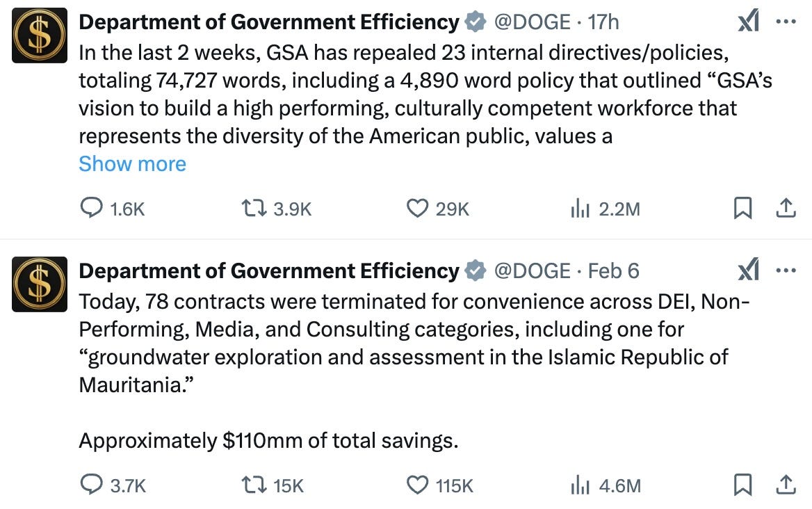This screenshot has width=812, height=509.
Task: Select the verified badge next to DOGE's name
Action: (x=474, y=21)
